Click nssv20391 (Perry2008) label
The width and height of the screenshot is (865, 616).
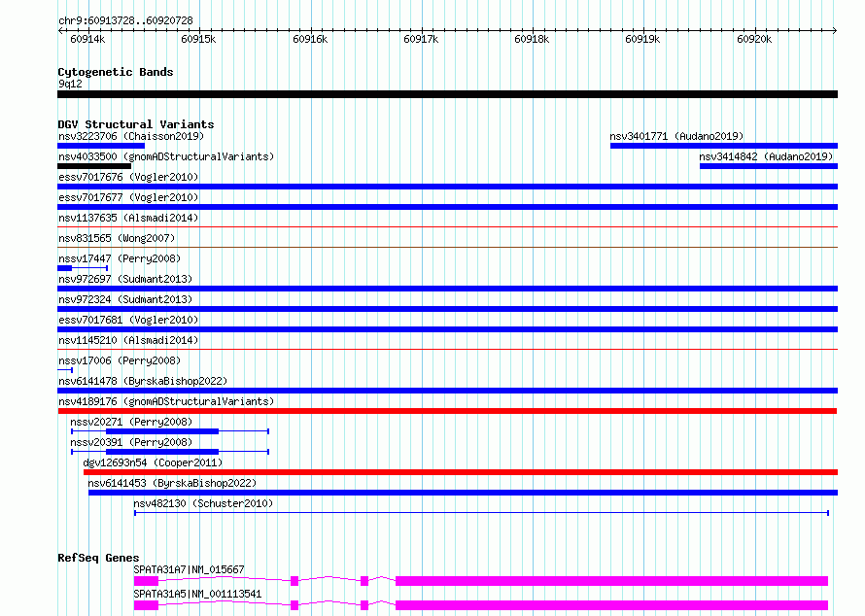[131, 442]
